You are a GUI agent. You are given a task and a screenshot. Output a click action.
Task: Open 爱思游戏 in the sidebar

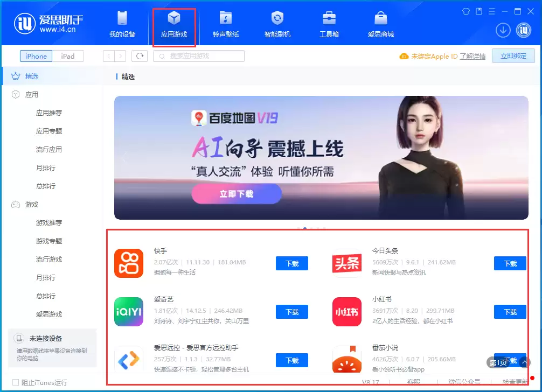click(x=49, y=314)
